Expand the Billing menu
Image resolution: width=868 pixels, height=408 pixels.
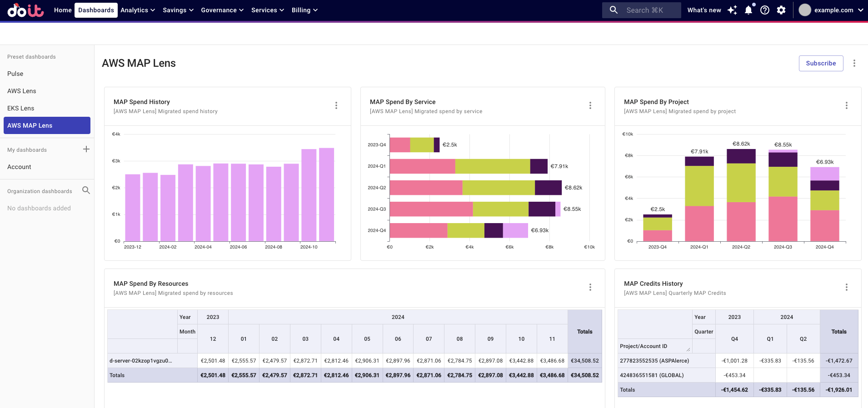click(304, 10)
